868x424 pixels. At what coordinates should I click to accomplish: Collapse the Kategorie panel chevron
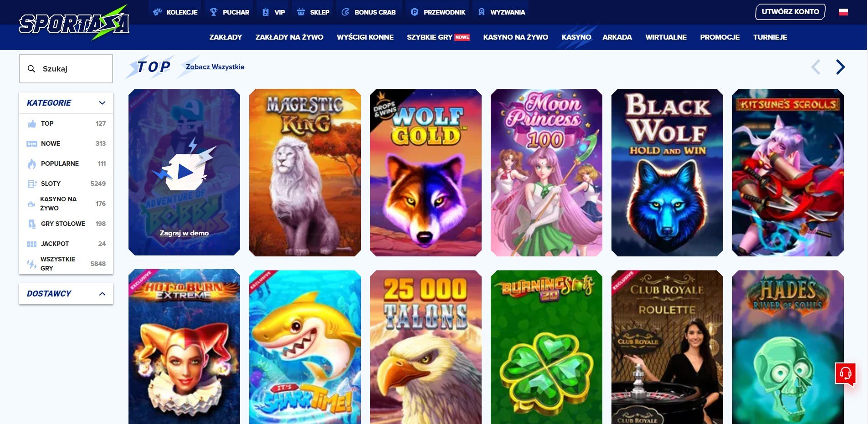tap(102, 103)
